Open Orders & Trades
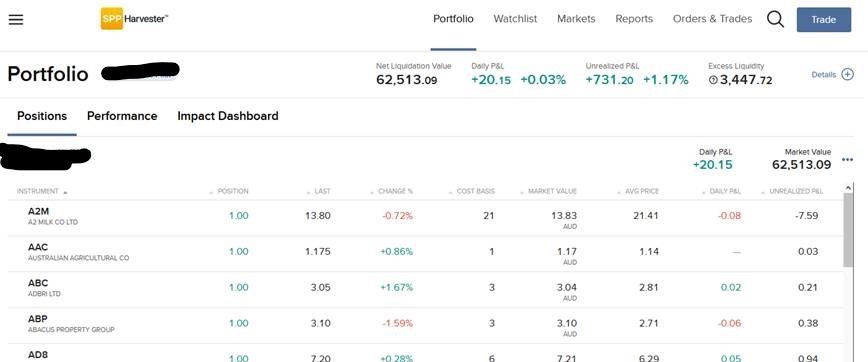 712,19
